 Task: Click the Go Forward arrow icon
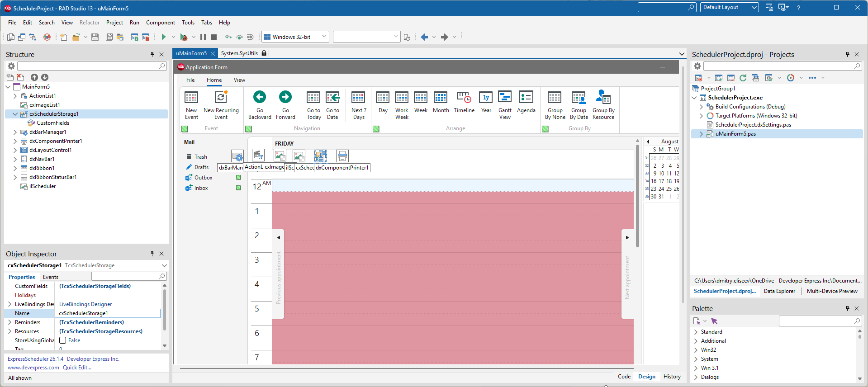tap(285, 97)
